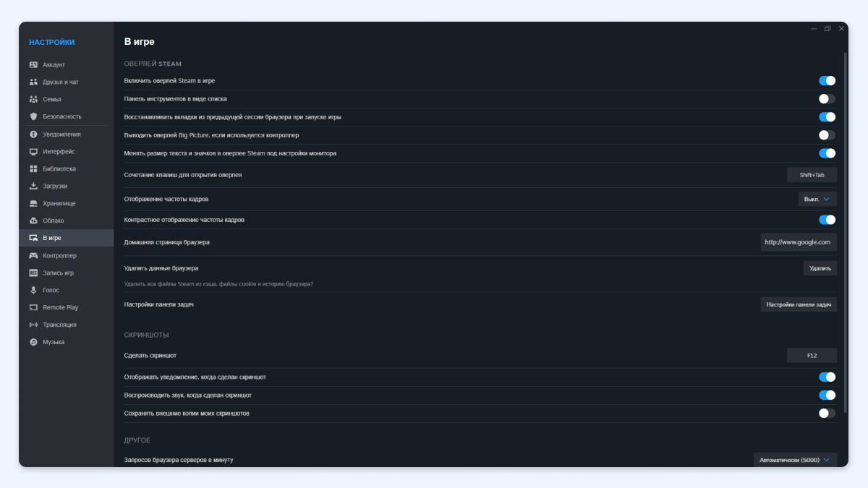Click the Удалить данные браузера label
The width and height of the screenshot is (868, 488).
click(x=161, y=268)
